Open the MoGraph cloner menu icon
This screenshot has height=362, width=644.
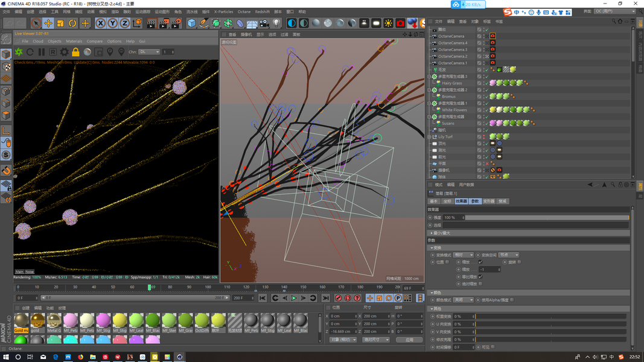pos(228,24)
